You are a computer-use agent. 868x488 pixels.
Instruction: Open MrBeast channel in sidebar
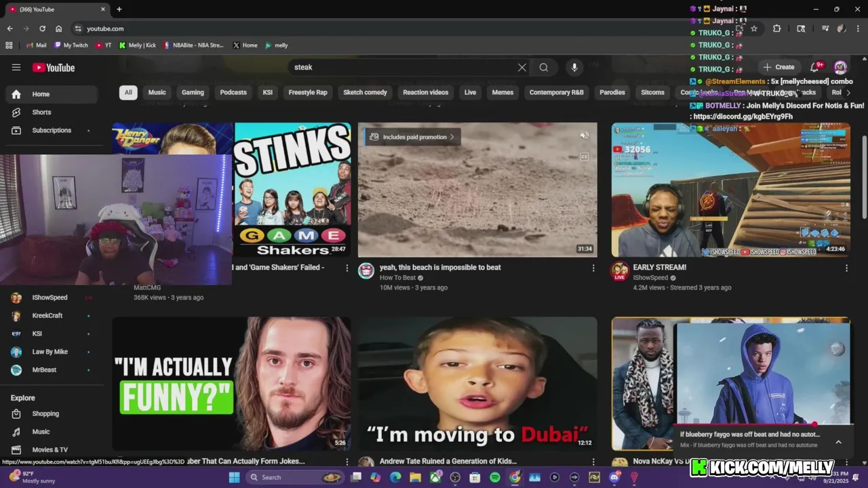coord(51,370)
